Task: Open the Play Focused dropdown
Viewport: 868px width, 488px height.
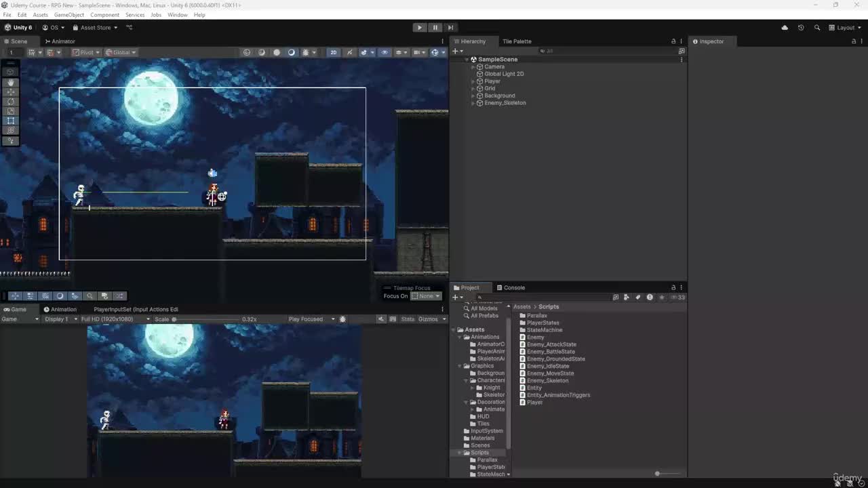Action: point(311,319)
